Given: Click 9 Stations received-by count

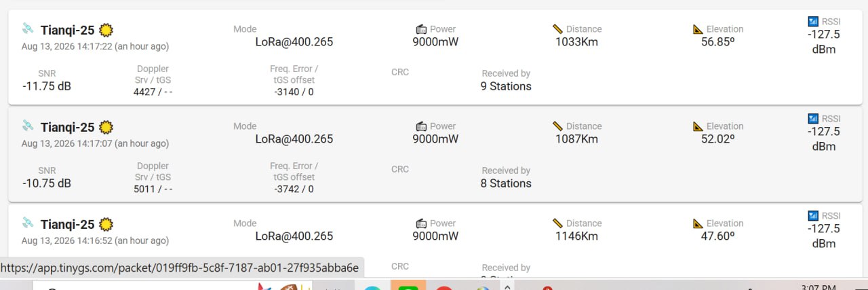Looking at the screenshot, I should 506,86.
